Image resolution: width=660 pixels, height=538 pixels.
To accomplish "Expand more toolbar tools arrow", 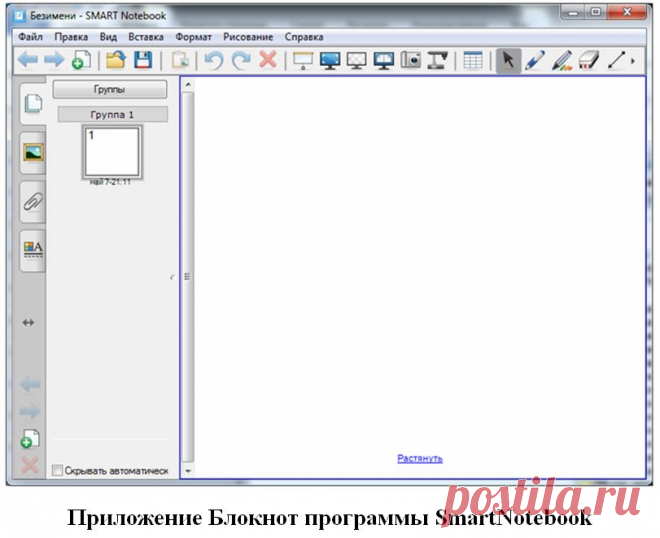I will click(633, 61).
